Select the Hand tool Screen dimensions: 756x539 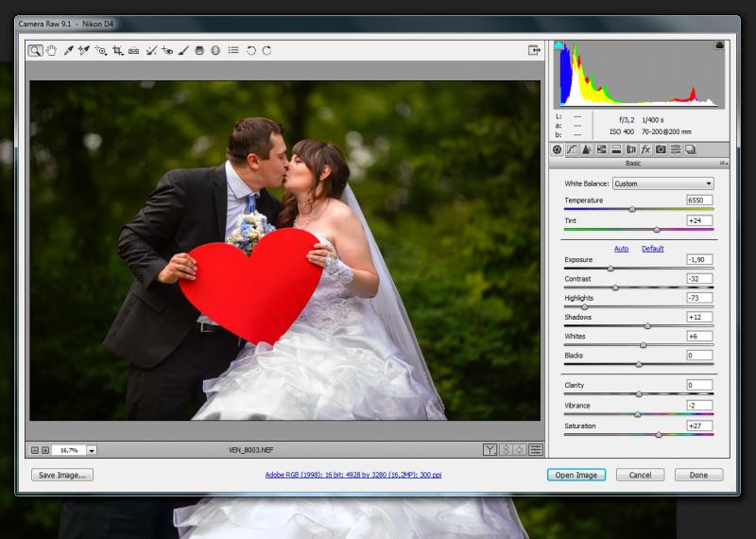point(51,50)
